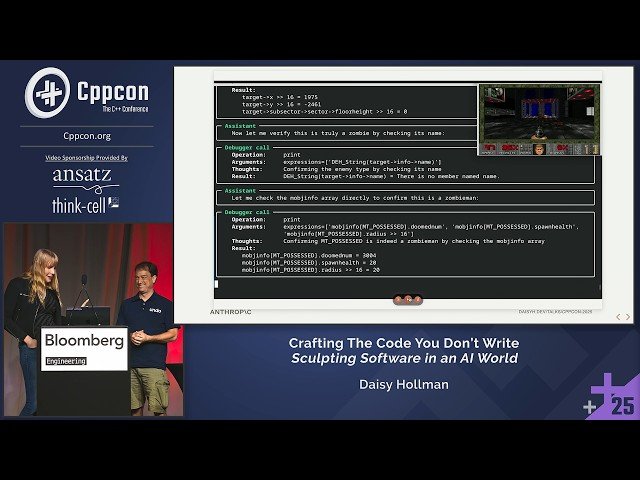Click the Bloomberg Engineering podium sign
Viewport: 640px width, 480px height.
(x=84, y=347)
